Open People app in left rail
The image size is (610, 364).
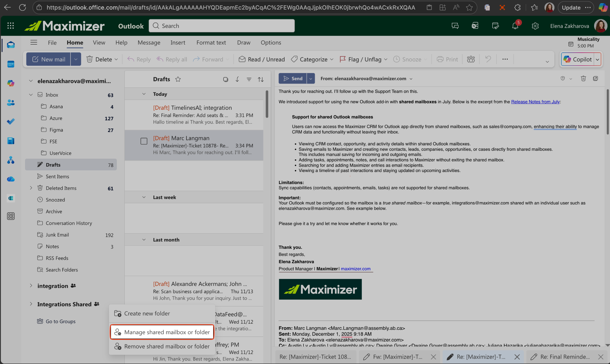11,103
